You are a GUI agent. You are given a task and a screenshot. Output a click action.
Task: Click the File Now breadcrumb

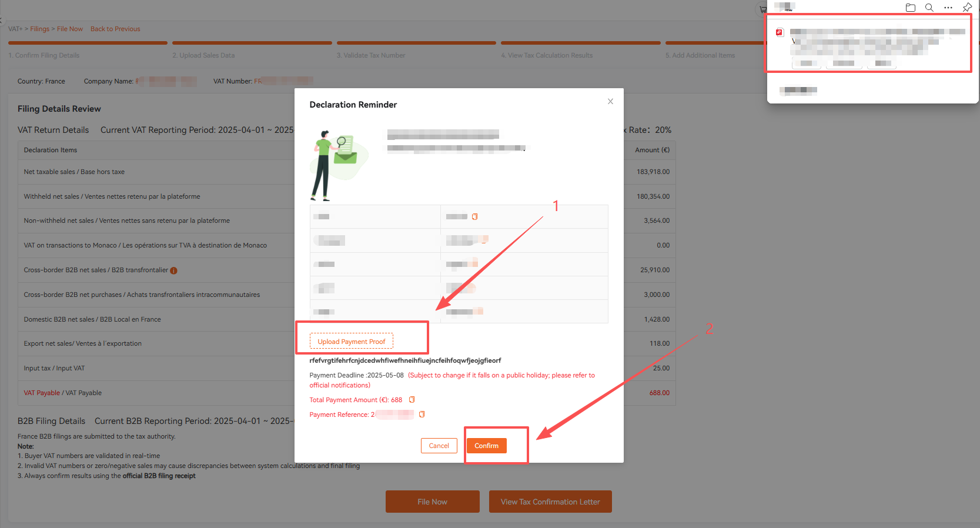[x=70, y=29]
